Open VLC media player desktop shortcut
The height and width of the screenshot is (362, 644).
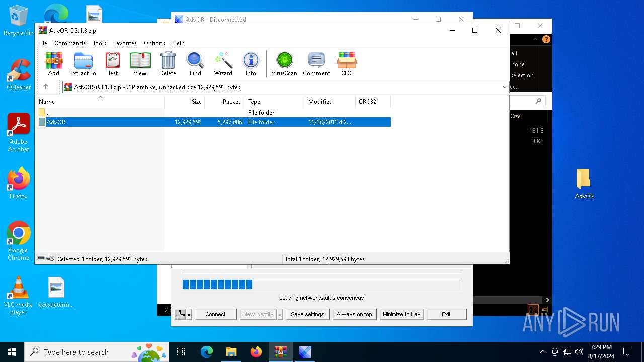18,296
